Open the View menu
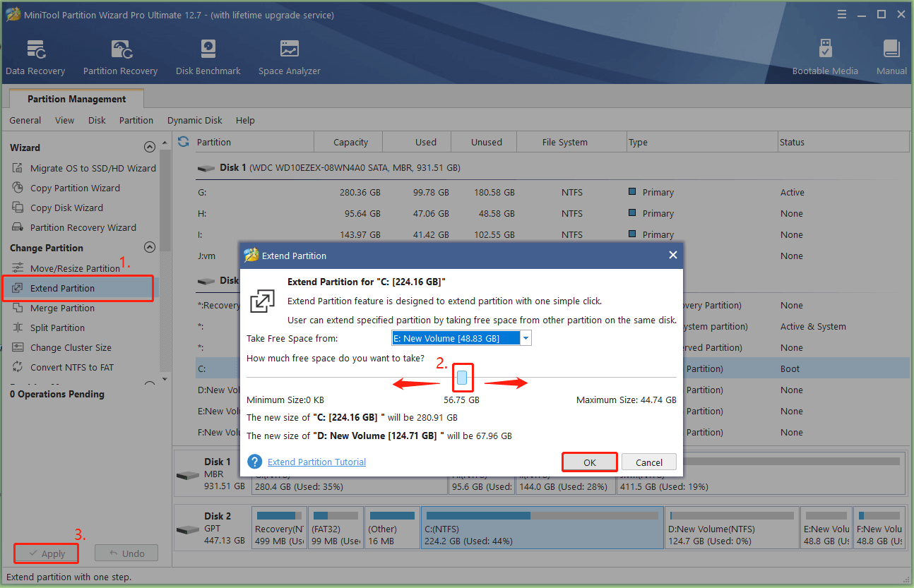 click(x=64, y=120)
